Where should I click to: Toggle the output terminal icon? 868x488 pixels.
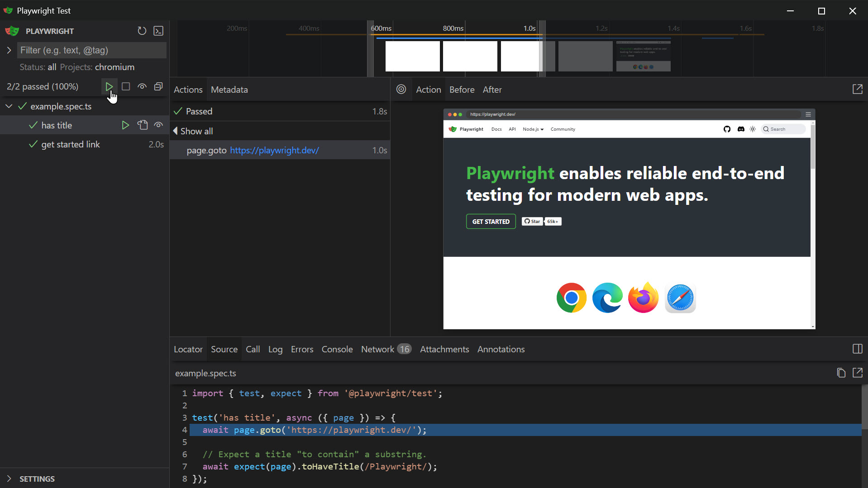coord(158,31)
